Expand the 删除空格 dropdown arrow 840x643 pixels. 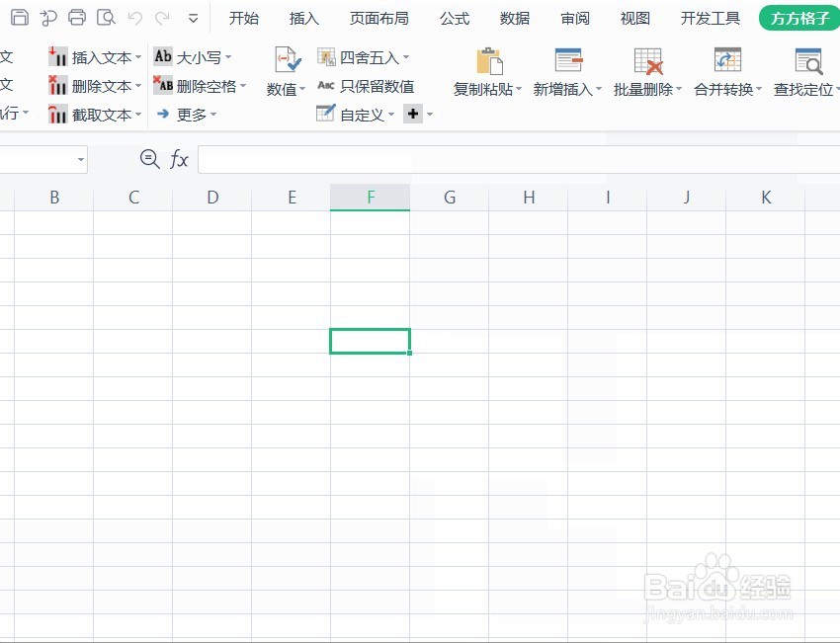pos(243,86)
